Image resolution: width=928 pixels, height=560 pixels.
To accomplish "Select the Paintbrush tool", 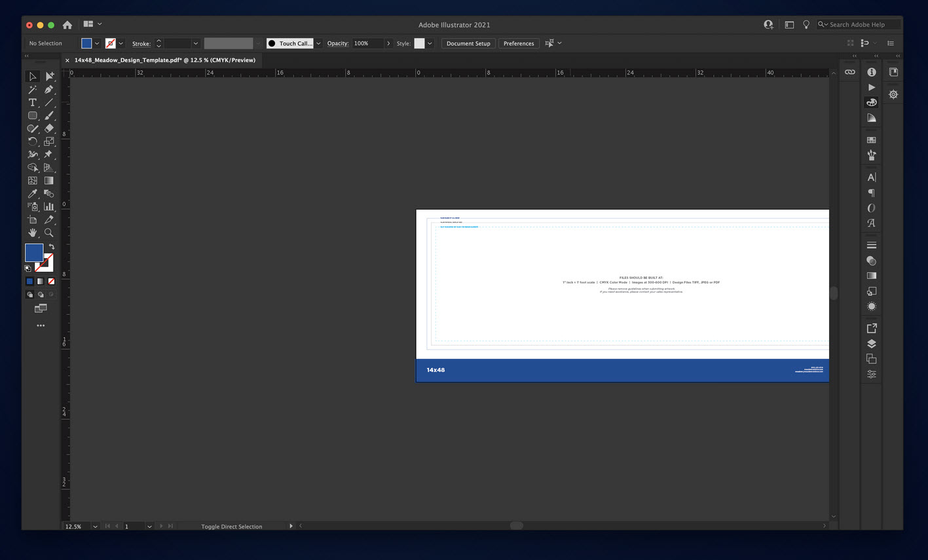I will coord(49,115).
